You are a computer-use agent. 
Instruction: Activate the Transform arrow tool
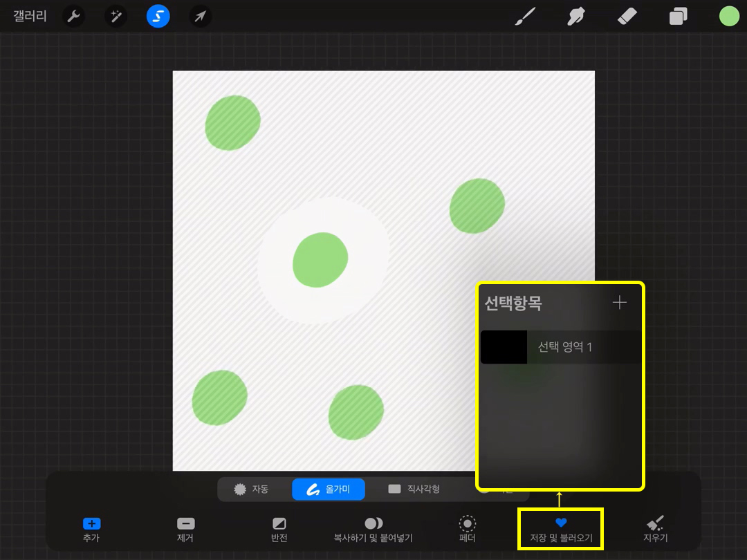click(200, 16)
